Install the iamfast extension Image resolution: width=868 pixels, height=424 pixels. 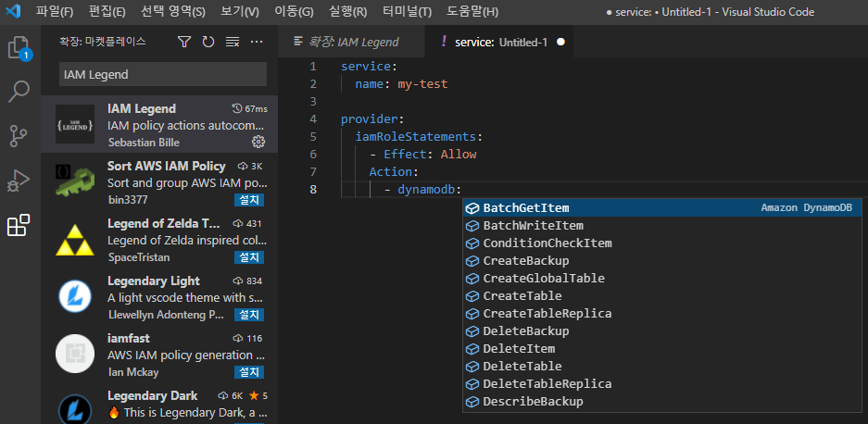click(x=249, y=372)
